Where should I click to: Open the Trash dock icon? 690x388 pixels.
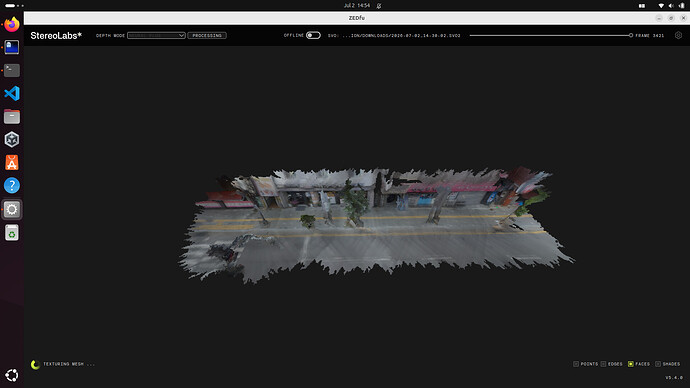(12, 233)
